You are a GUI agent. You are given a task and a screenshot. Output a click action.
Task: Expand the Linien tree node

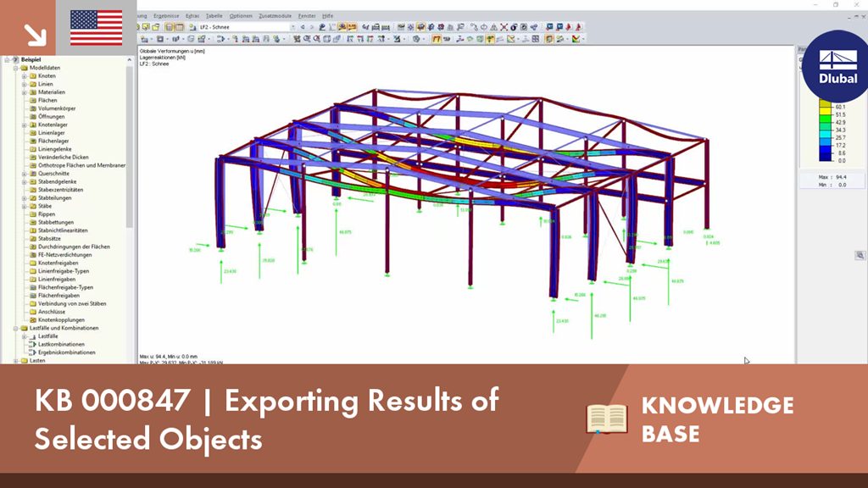coord(25,84)
